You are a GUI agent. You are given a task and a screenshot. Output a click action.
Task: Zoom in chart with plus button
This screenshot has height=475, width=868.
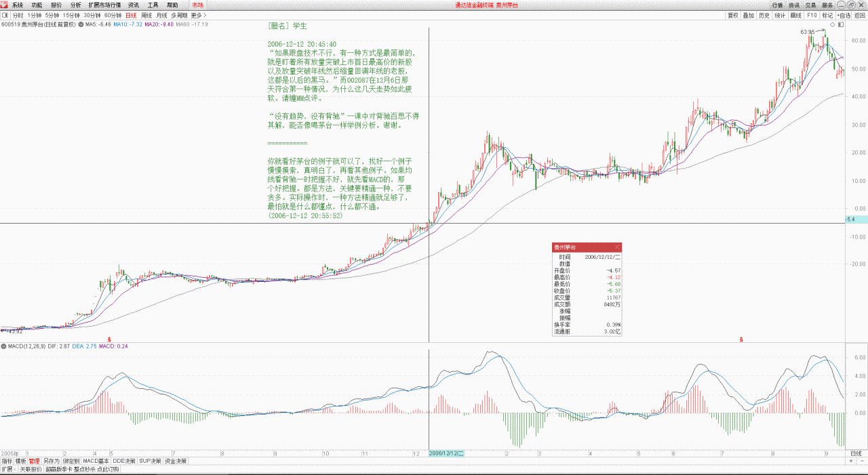click(x=851, y=461)
